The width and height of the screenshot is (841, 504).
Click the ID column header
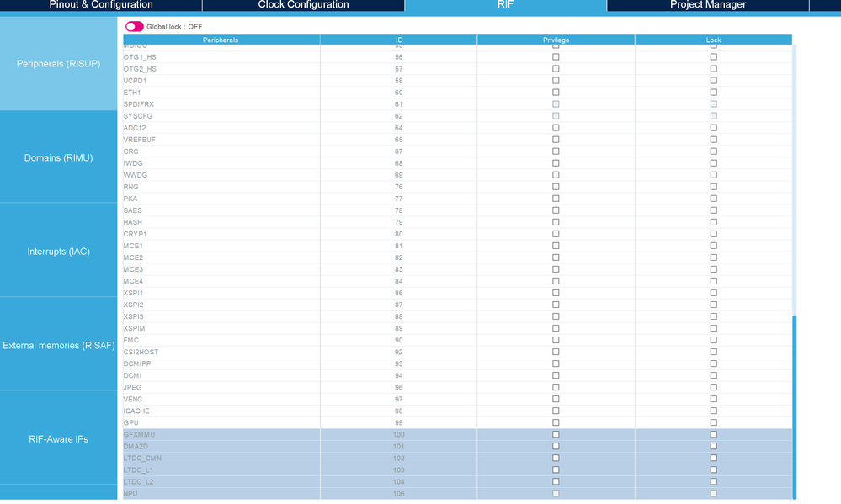click(398, 40)
